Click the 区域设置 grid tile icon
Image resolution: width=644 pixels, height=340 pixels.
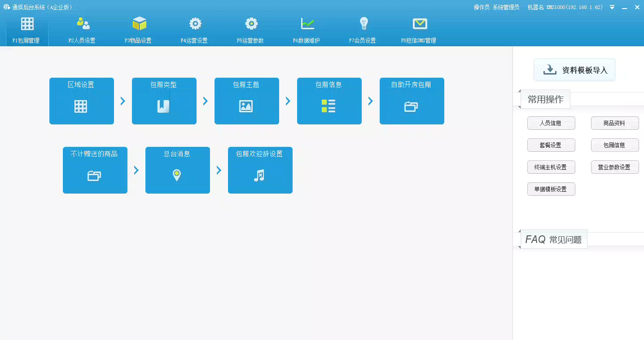[x=81, y=106]
